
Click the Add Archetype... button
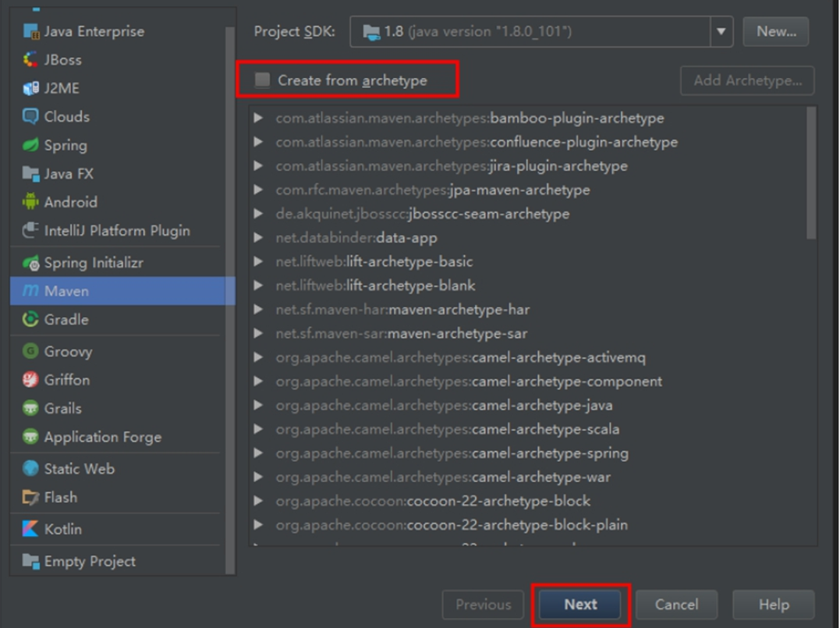(x=747, y=80)
